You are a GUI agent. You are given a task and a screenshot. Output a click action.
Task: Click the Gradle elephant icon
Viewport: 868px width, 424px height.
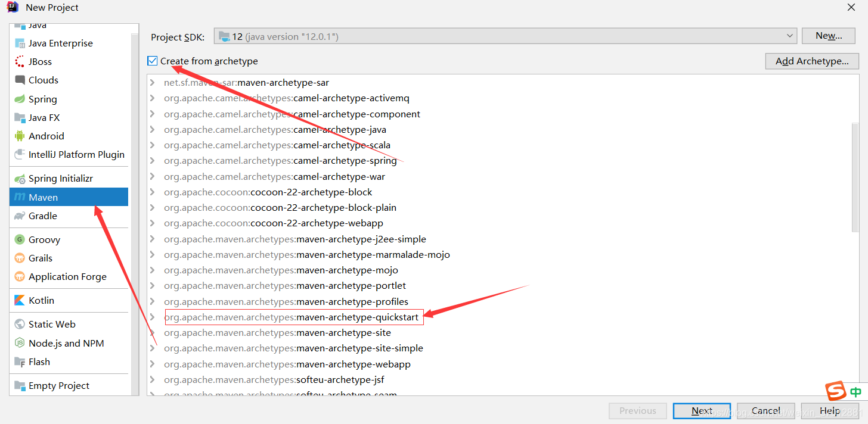tap(20, 216)
